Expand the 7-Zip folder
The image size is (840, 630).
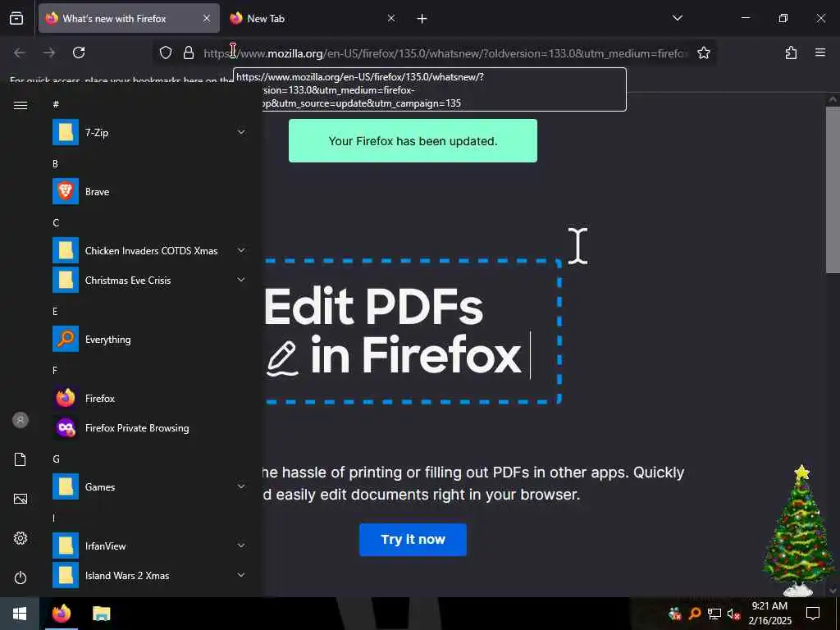click(x=150, y=132)
